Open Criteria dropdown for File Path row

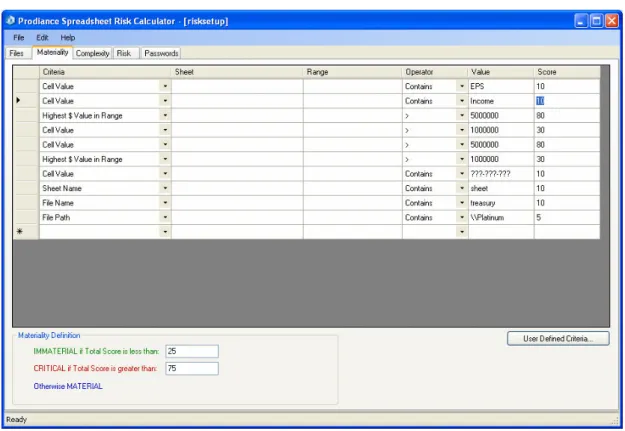point(165,217)
